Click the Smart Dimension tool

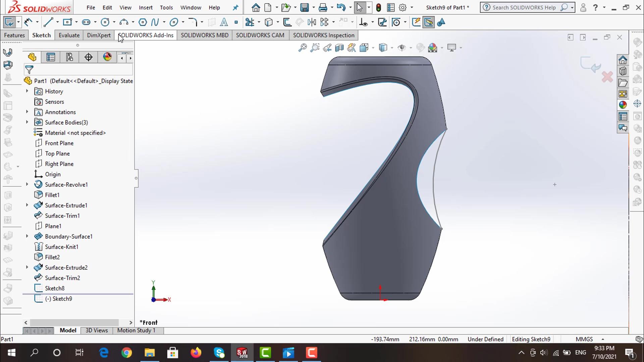29,22
